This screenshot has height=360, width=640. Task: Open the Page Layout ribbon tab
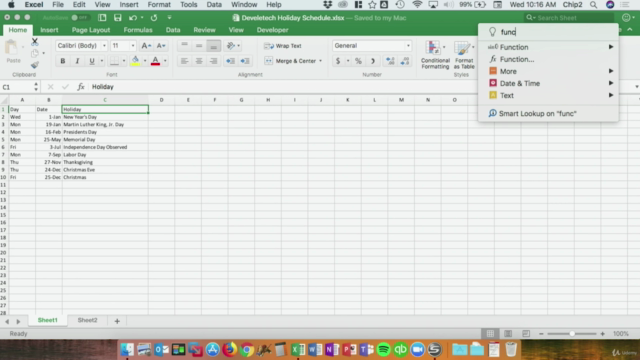pos(91,30)
